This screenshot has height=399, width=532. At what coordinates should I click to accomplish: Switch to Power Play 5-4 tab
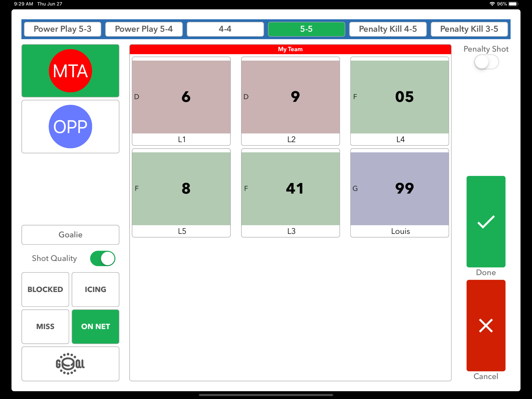(x=144, y=29)
